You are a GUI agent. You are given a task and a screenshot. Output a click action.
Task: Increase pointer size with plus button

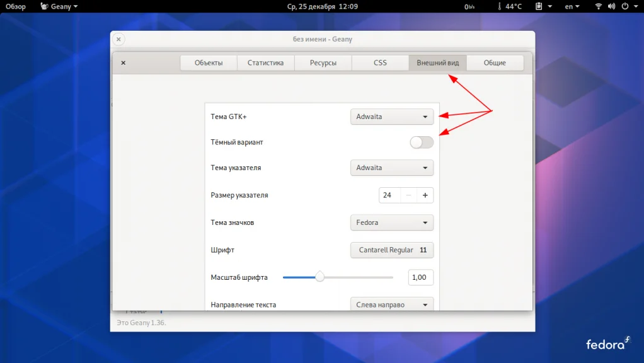[x=425, y=195]
